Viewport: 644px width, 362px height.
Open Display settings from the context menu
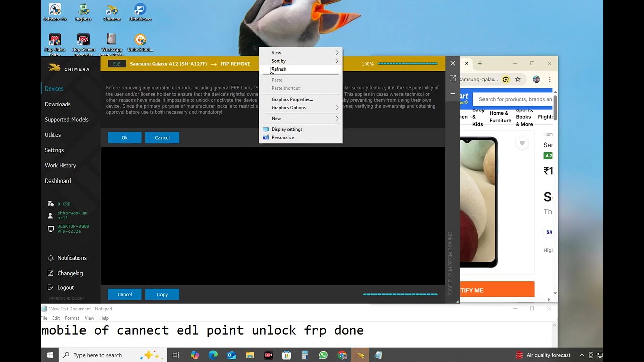click(300, 129)
